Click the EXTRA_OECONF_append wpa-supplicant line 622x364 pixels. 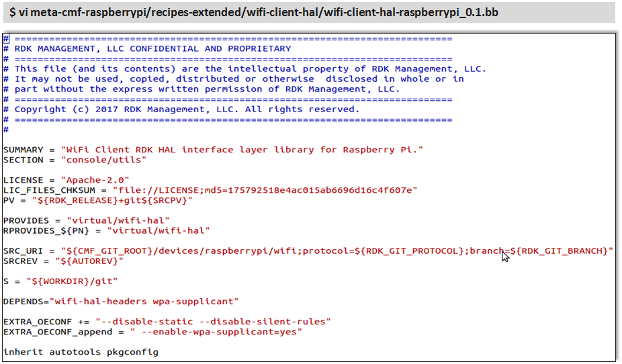tap(152, 332)
